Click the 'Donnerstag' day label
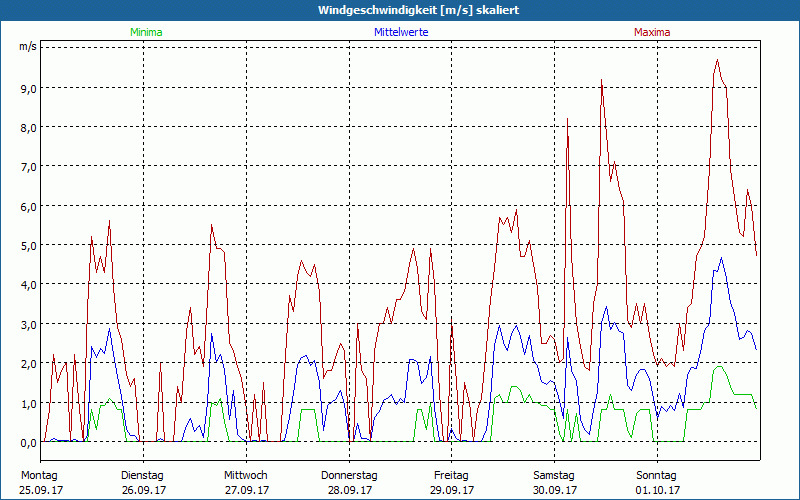This screenshot has width=800, height=500. click(349, 476)
